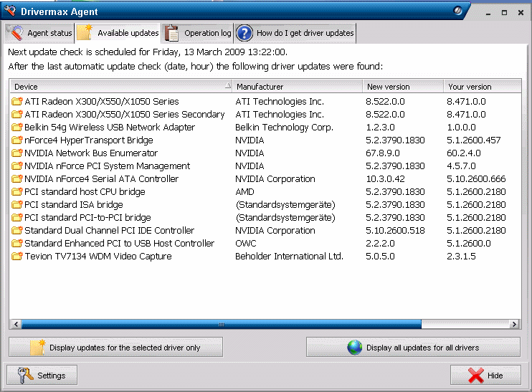Sort list by Your version column header
Viewport: 532px width, 392px height.
pos(483,87)
